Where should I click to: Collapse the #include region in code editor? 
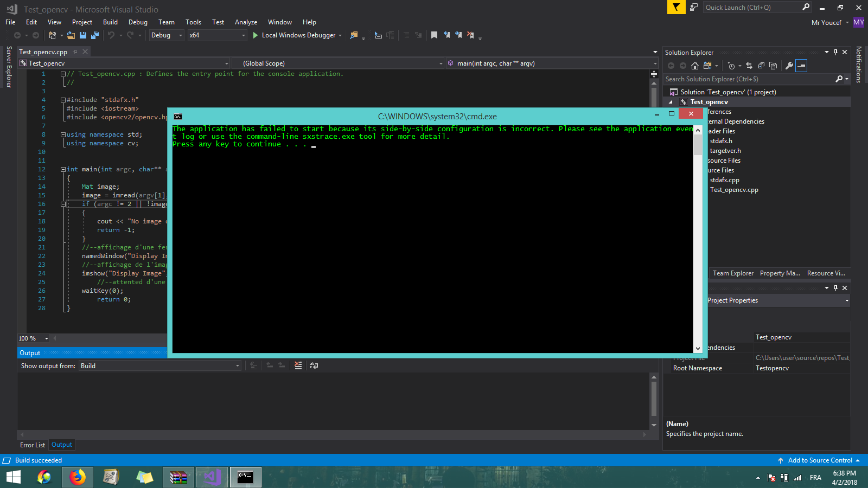(x=63, y=100)
